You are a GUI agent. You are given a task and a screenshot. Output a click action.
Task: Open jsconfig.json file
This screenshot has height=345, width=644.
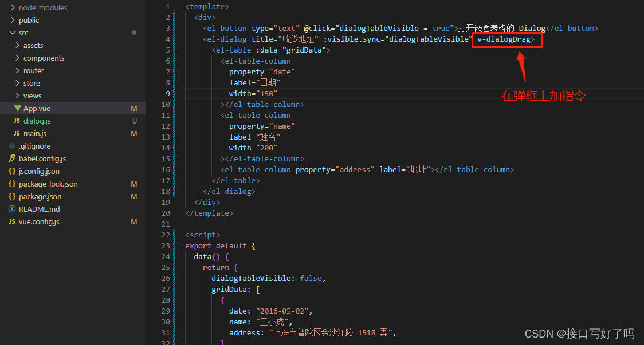click(39, 172)
